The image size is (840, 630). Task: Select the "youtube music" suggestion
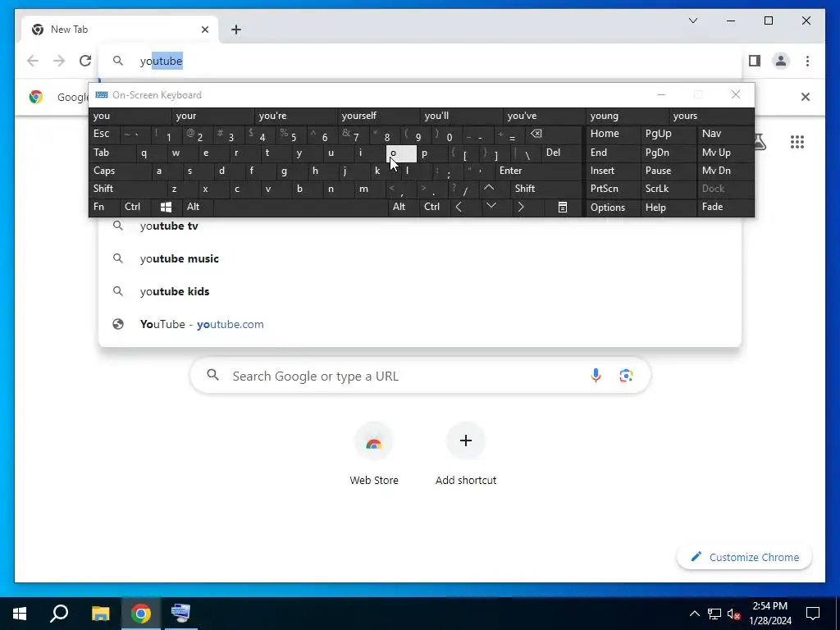click(x=420, y=258)
